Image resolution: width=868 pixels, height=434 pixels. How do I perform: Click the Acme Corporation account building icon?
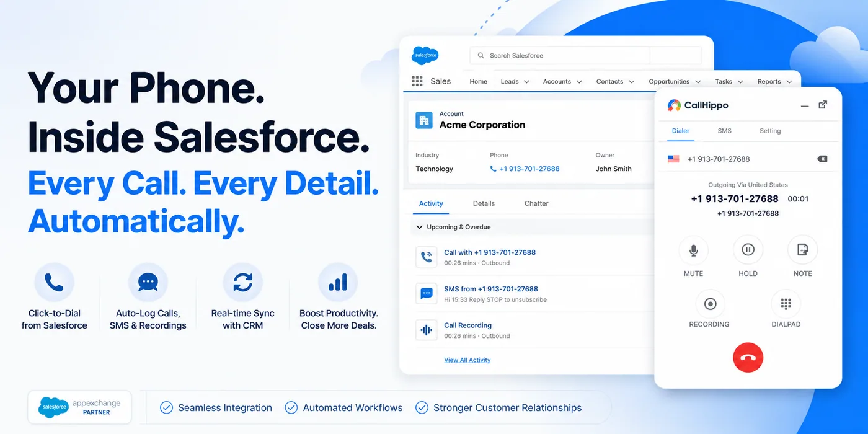[424, 120]
